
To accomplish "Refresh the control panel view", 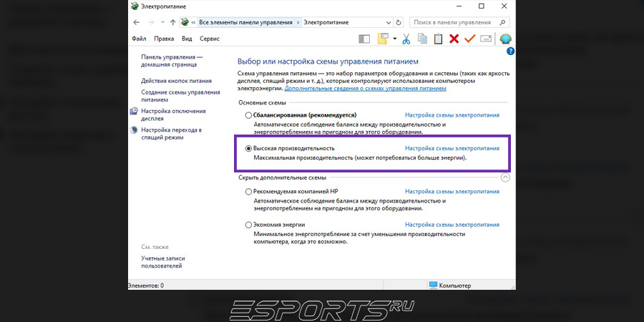I will (399, 23).
